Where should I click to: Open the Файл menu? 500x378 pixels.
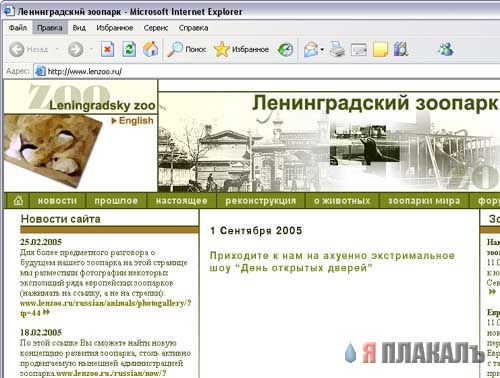click(x=18, y=28)
